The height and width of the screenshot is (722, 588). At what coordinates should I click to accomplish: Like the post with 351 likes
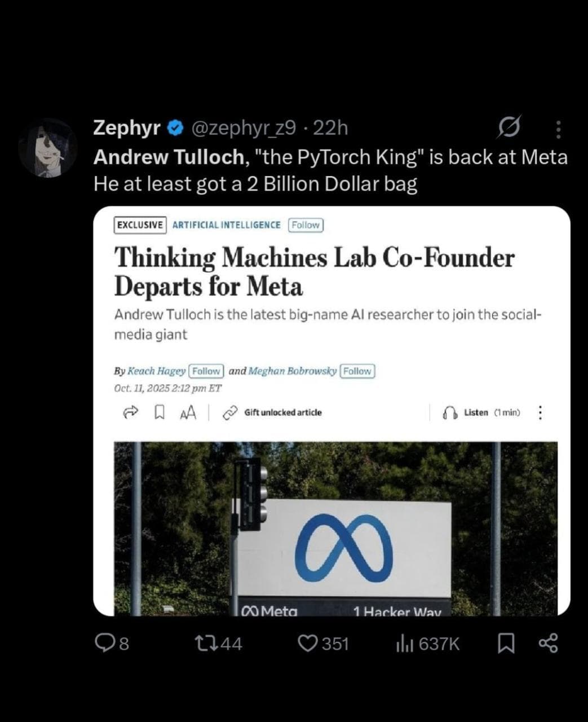(x=309, y=644)
